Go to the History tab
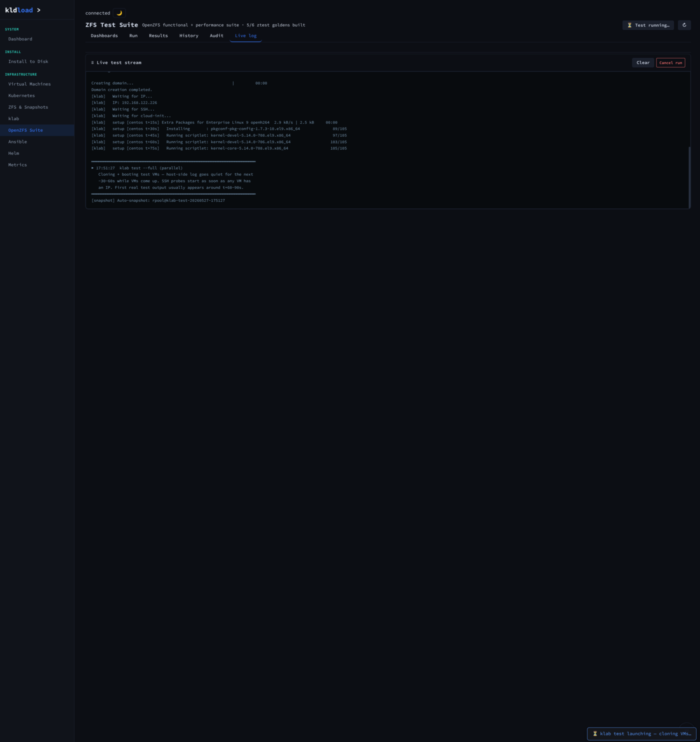The height and width of the screenshot is (742, 700). pos(189,36)
